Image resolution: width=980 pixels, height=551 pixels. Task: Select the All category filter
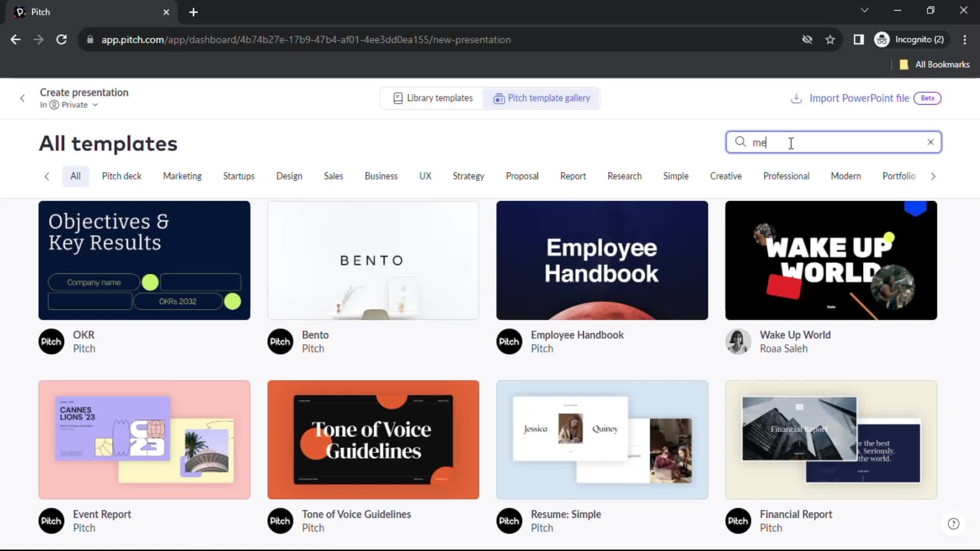click(x=76, y=176)
